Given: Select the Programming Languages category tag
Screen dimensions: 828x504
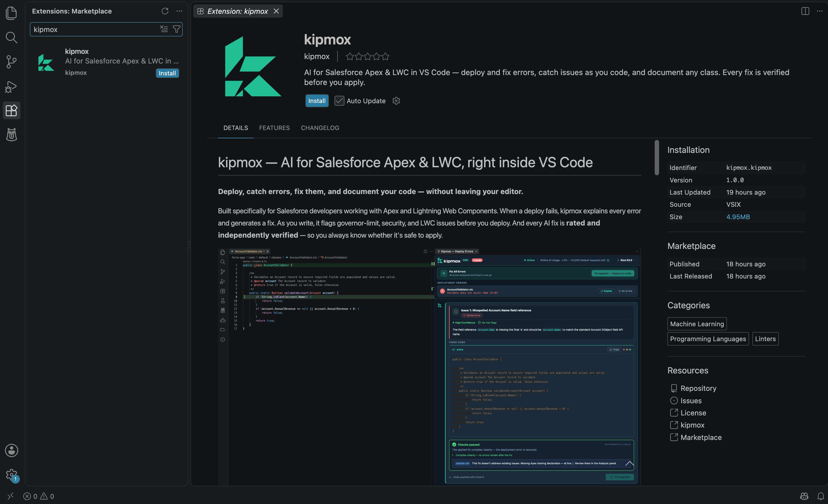Looking at the screenshot, I should (x=708, y=339).
